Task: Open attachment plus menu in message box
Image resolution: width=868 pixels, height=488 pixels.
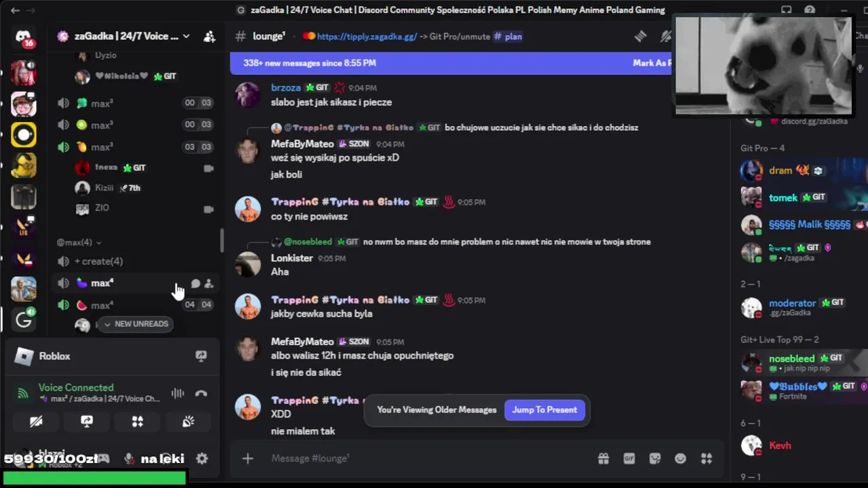Action: (248, 459)
